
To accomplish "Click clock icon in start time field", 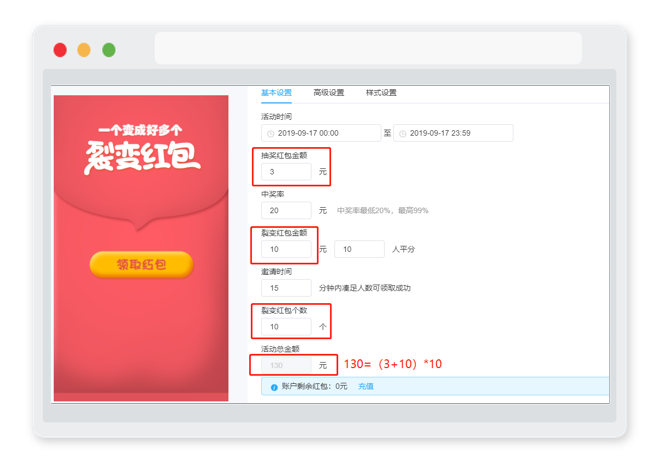I will (271, 133).
